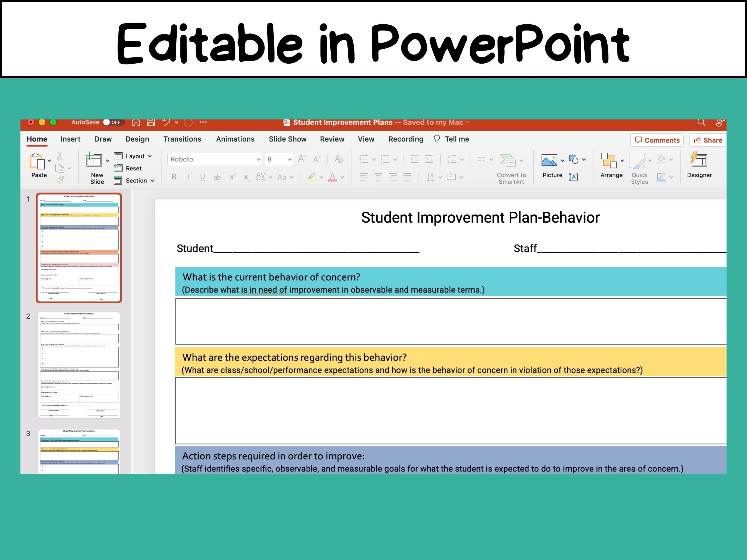Image resolution: width=747 pixels, height=560 pixels.
Task: Toggle bold formatting
Action: 174,176
